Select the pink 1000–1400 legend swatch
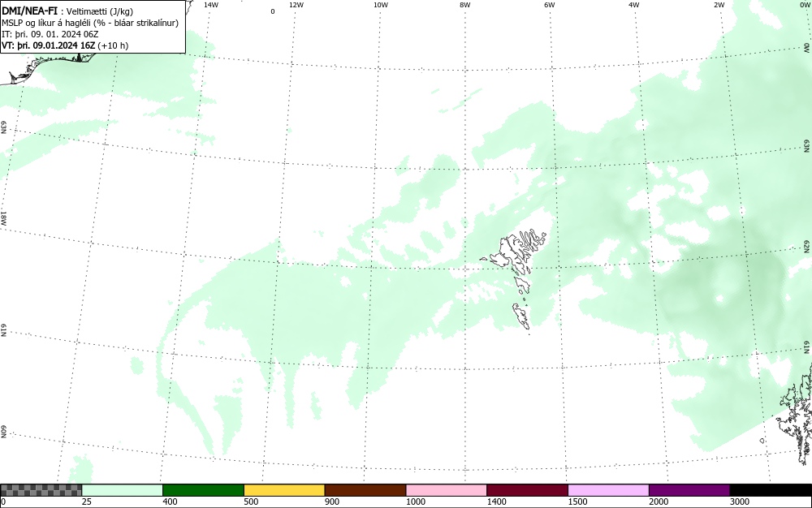The image size is (812, 508). (447, 490)
